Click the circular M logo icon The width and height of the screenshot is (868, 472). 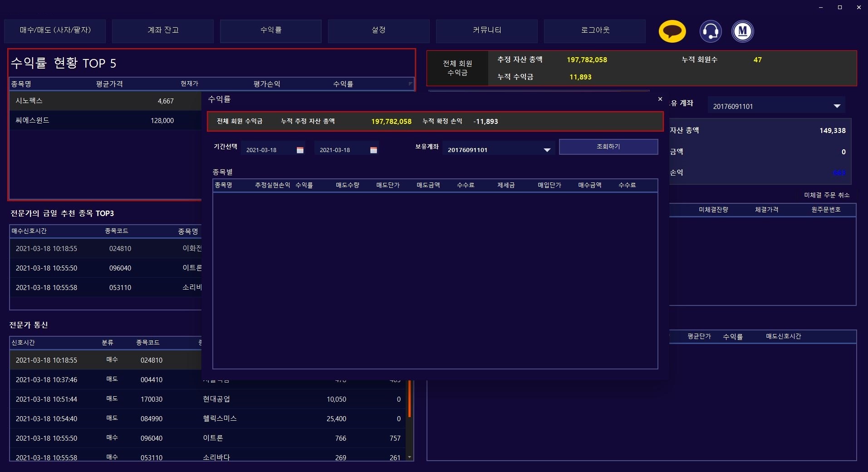point(742,31)
